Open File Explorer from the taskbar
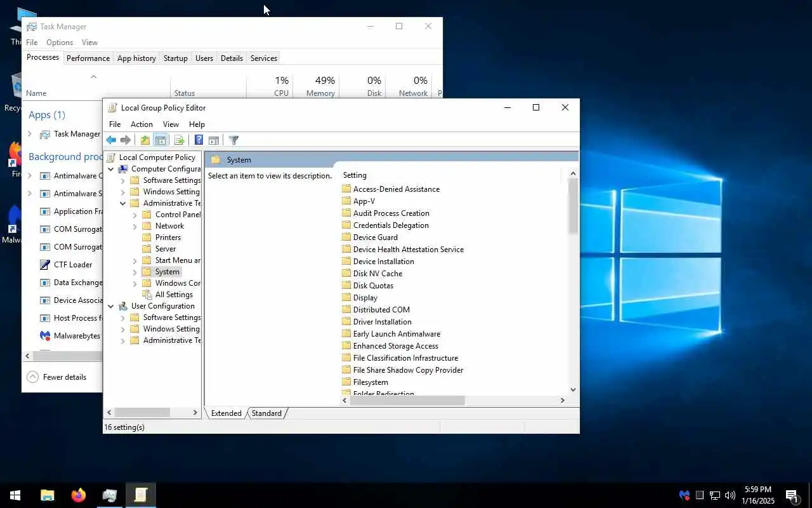The image size is (812, 508). coord(47,495)
